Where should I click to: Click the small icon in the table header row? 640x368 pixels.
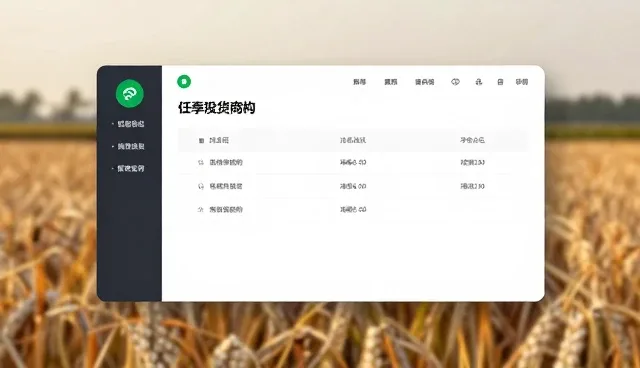click(x=201, y=140)
